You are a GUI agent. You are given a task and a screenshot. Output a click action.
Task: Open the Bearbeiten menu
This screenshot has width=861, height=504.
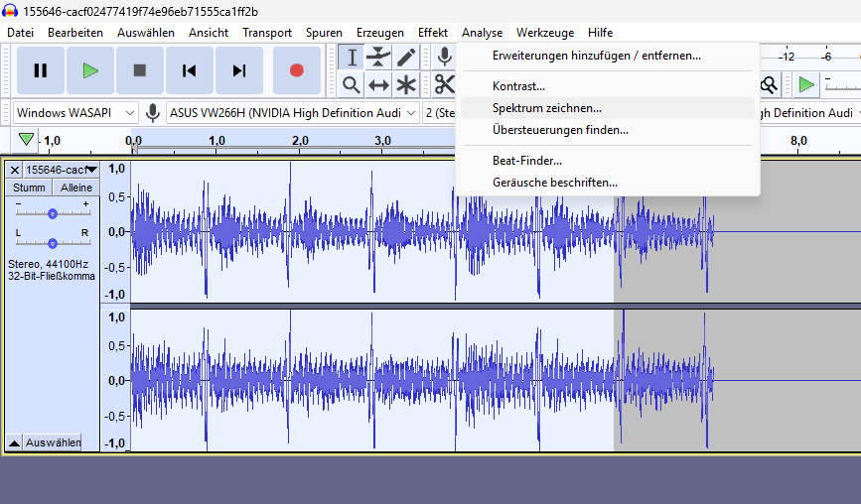[x=75, y=33]
